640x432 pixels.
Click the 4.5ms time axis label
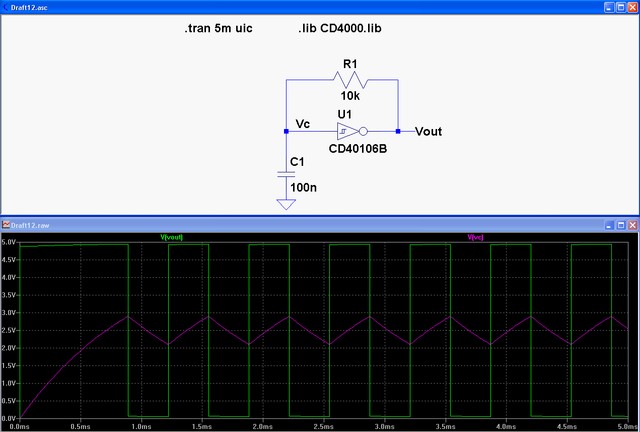[567, 427]
